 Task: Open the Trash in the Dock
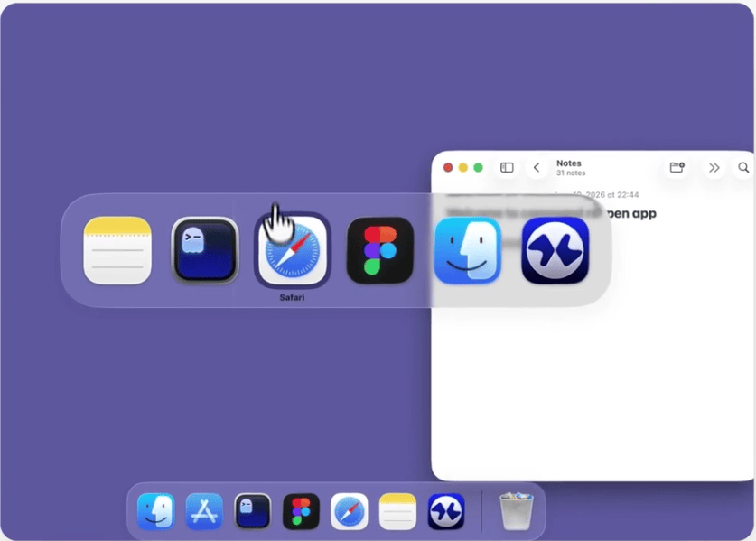click(516, 511)
